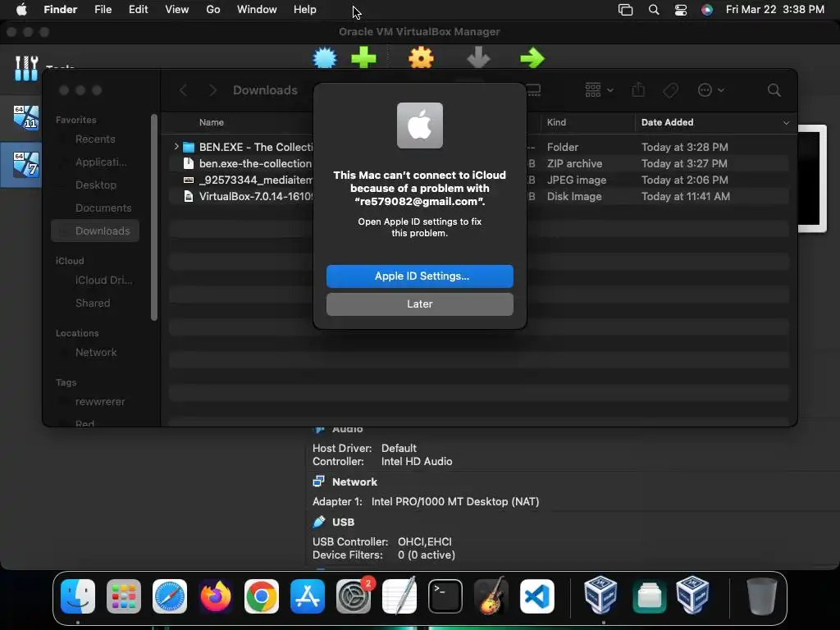The image size is (840, 630).
Task: Click the Finder Share icon
Action: [x=638, y=90]
